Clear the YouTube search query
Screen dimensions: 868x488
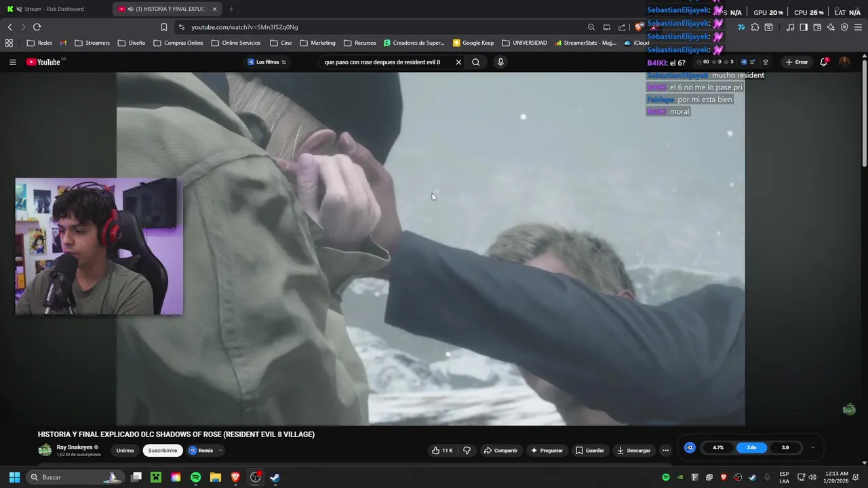tap(458, 62)
